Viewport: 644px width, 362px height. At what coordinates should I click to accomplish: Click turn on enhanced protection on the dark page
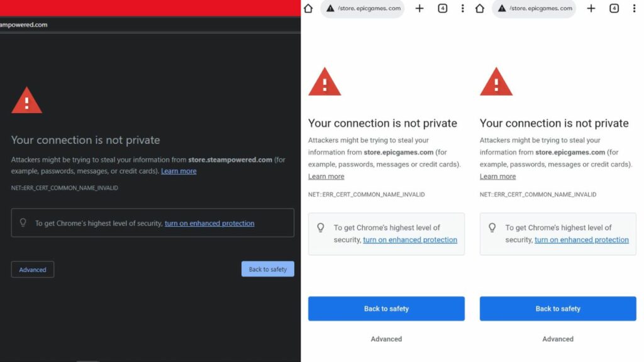tap(209, 223)
